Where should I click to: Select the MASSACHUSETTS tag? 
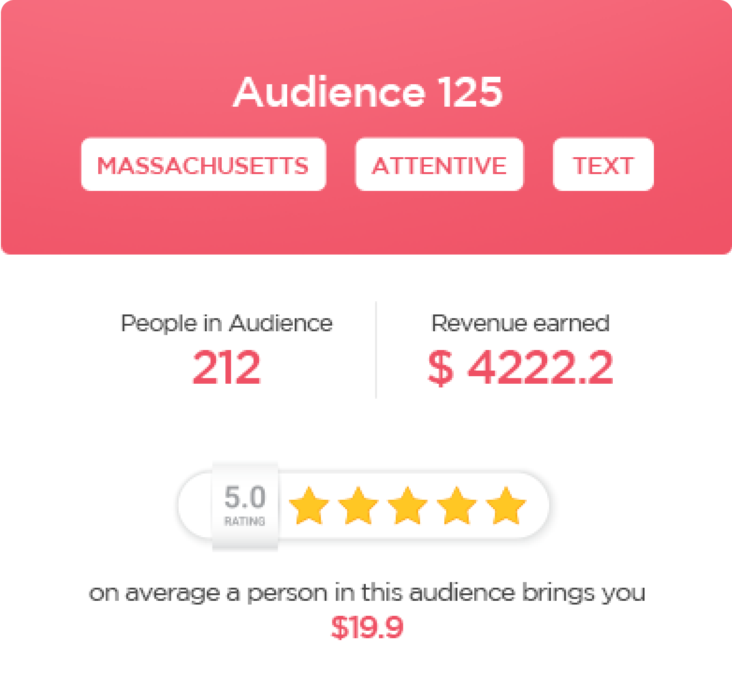point(203,165)
